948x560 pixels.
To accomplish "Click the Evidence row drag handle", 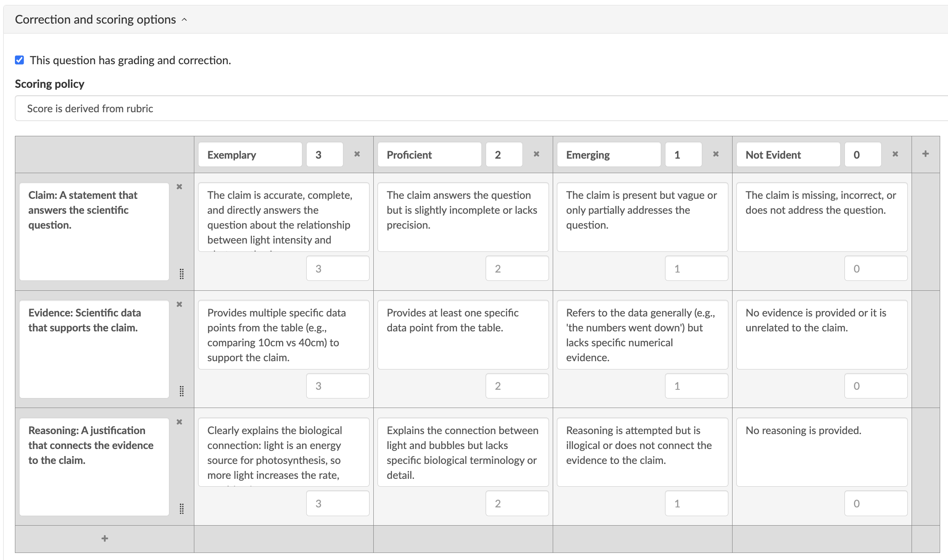I will point(181,391).
